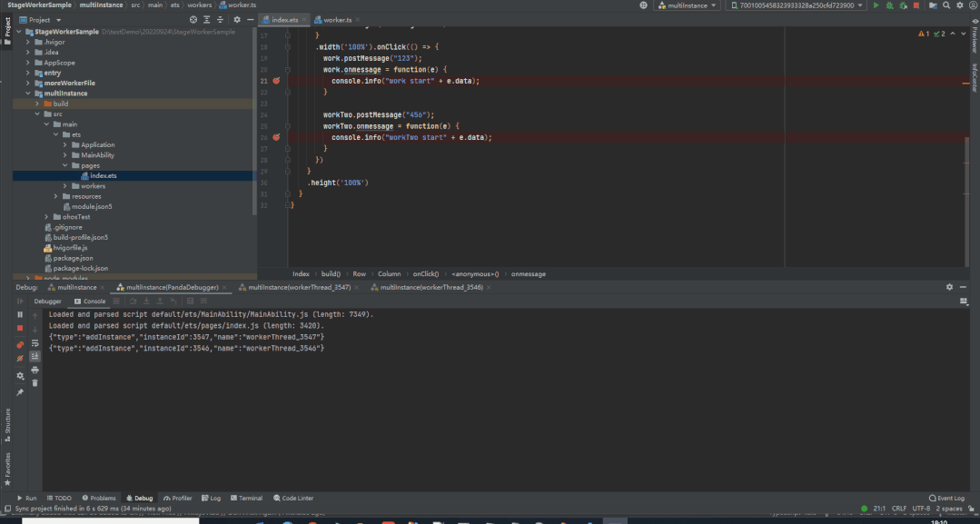Open the Profiler tool window
The width and height of the screenshot is (980, 524).
click(177, 499)
